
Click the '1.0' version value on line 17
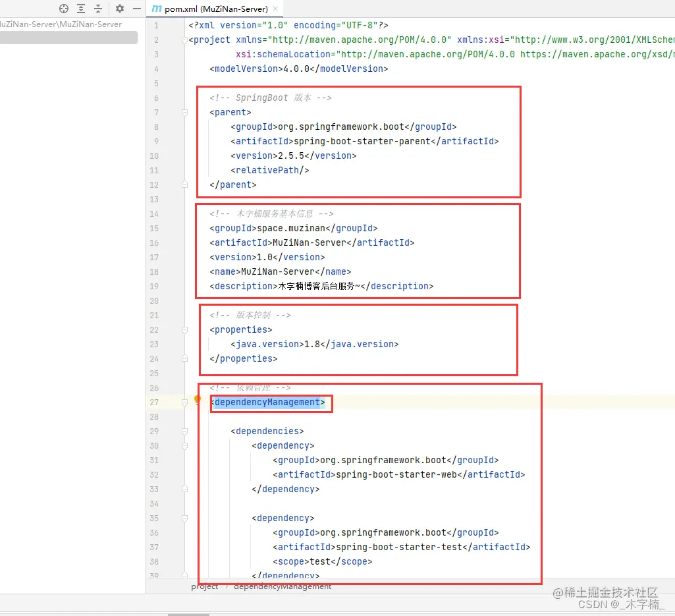coord(265,257)
